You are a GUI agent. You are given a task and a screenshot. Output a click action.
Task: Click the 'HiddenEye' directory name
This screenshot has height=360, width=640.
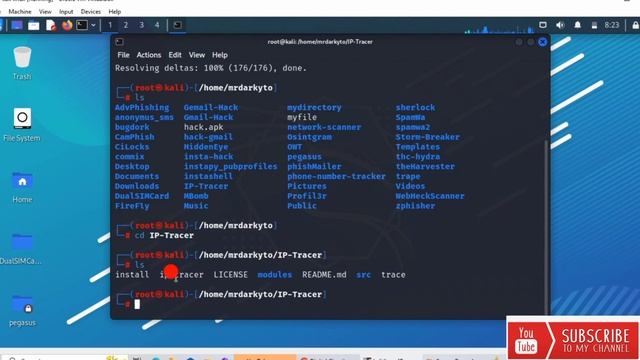point(206,147)
